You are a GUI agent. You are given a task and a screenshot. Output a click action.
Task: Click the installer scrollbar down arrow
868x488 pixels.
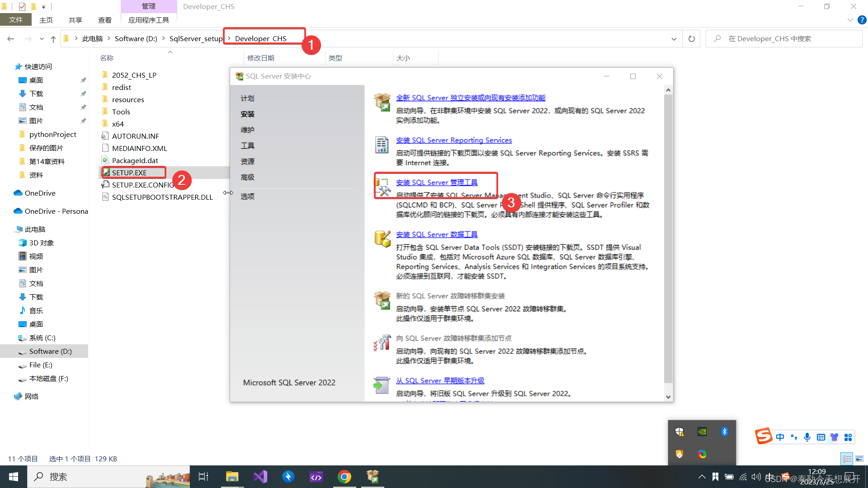tap(668, 397)
